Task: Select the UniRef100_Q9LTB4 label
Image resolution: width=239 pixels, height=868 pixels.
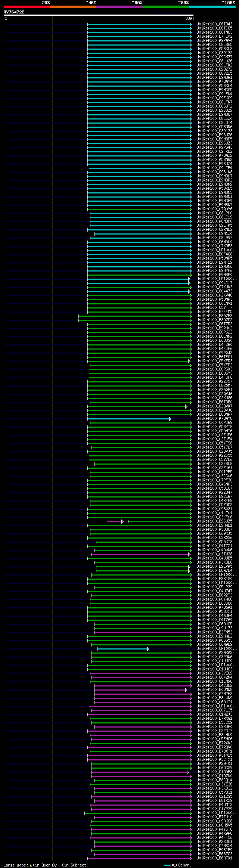Action: coord(214,168)
